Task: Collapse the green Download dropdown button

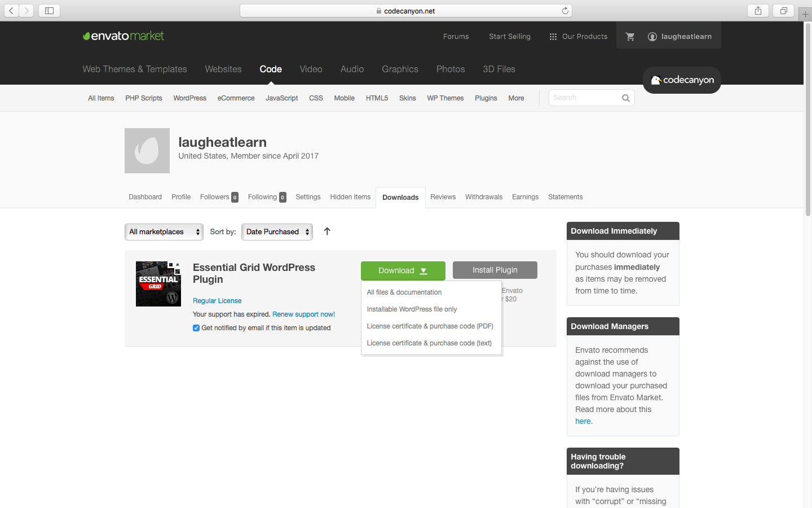Action: 403,271
